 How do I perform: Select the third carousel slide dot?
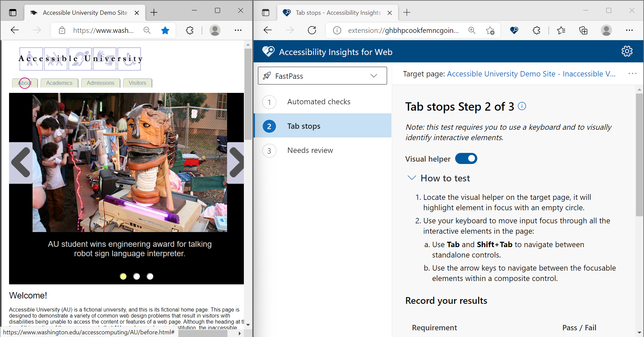150,276
